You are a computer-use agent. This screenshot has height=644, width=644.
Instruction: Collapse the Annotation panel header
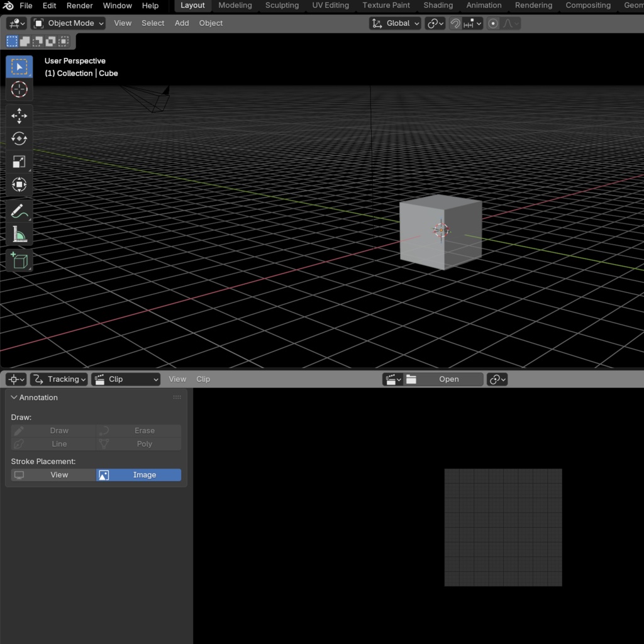click(14, 397)
